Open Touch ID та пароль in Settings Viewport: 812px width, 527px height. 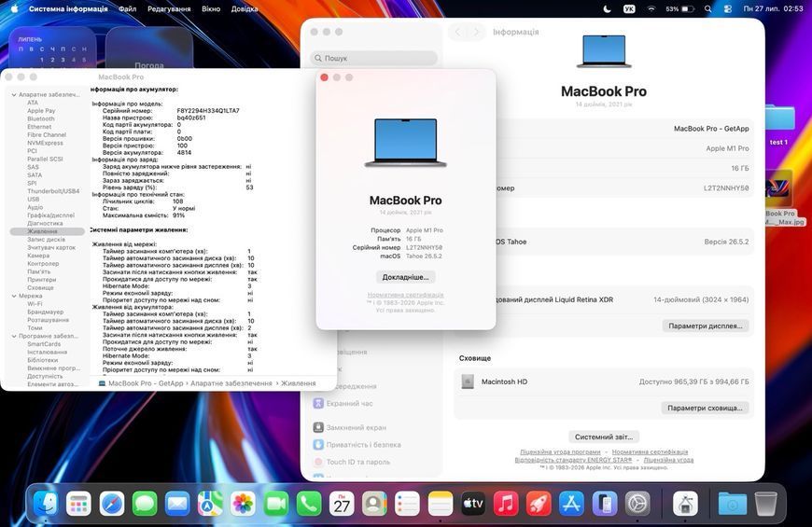[352, 462]
